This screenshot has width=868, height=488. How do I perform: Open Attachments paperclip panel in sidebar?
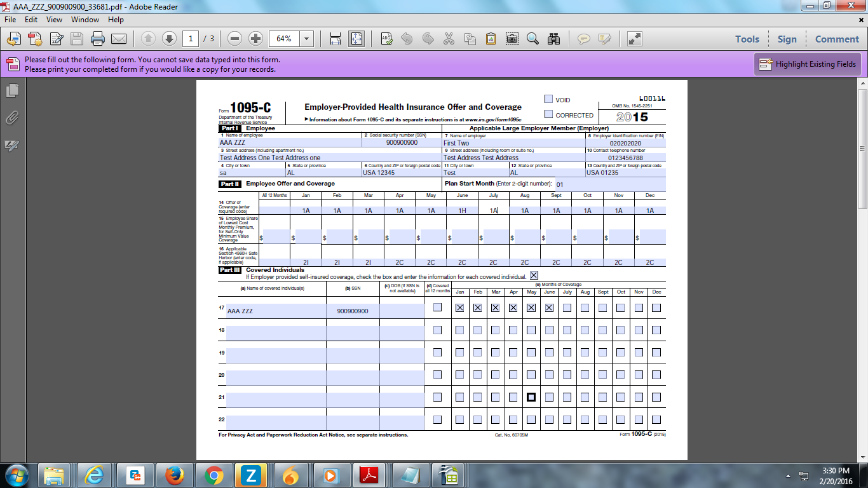pyautogui.click(x=12, y=118)
